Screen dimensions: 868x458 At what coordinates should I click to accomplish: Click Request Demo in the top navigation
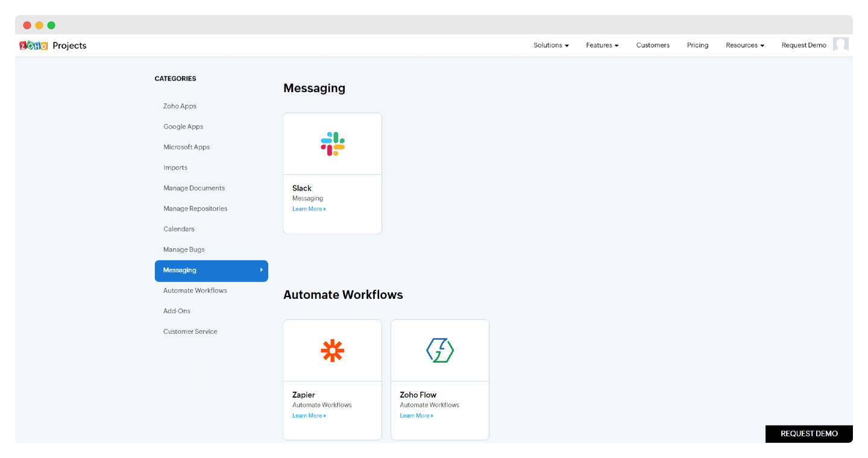point(804,45)
